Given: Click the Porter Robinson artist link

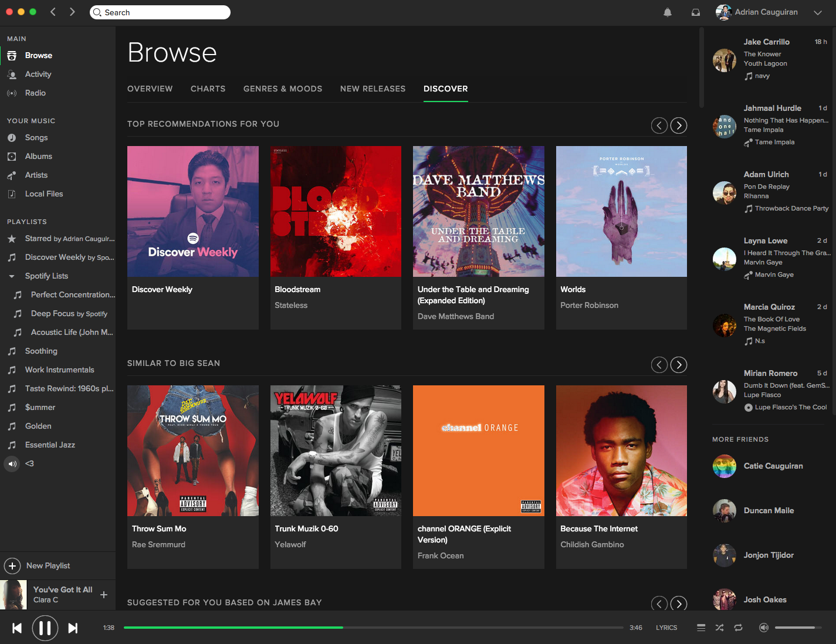Looking at the screenshot, I should tap(589, 305).
